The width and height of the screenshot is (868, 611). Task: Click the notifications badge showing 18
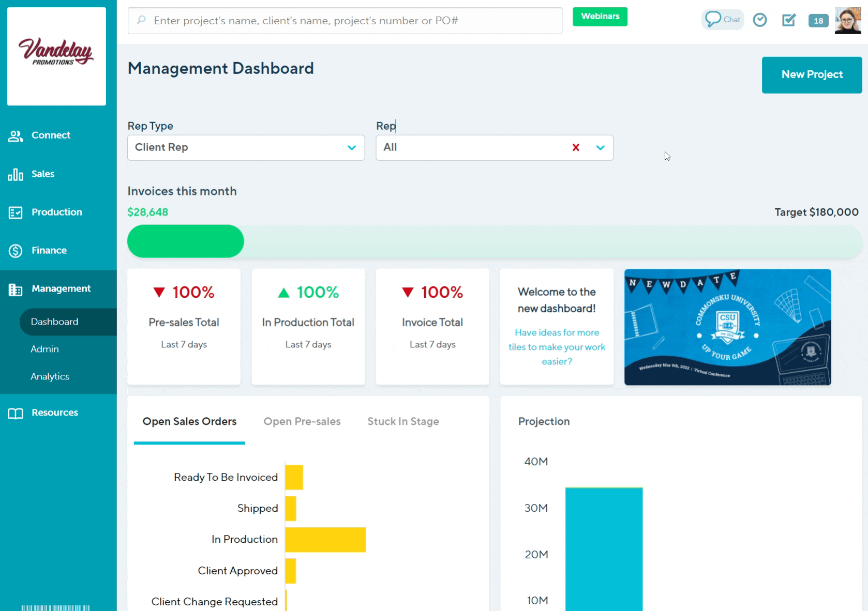818,21
